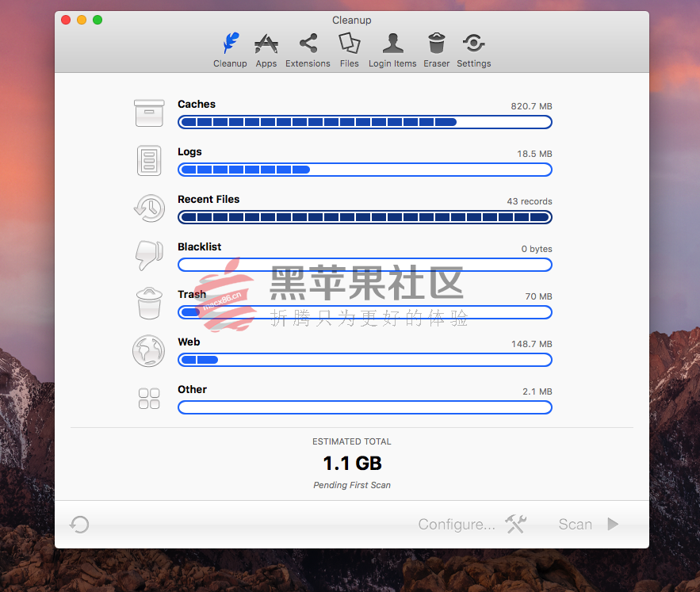The width and height of the screenshot is (700, 592).
Task: Click the 1.1 GB estimated total
Action: point(352,464)
